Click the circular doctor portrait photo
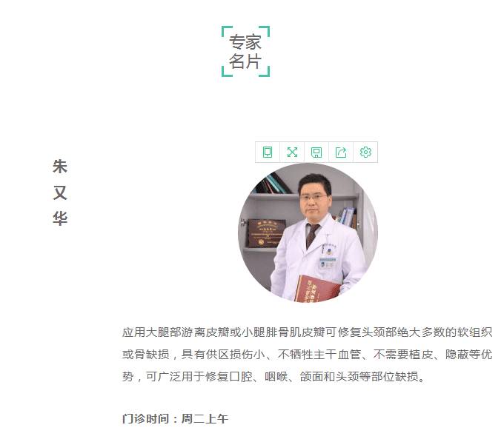Image resolution: width=504 pixels, height=442 pixels. coord(308,232)
